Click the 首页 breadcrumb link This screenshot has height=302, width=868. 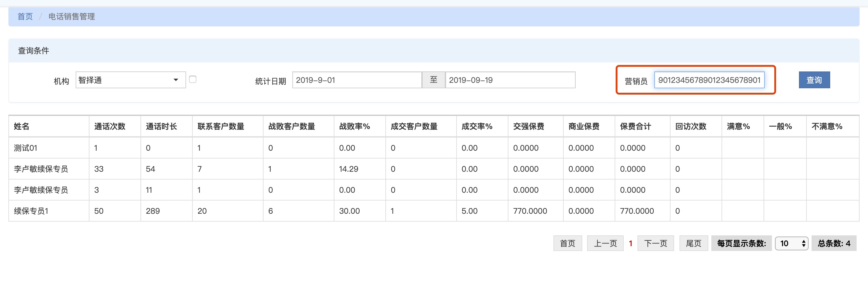pyautogui.click(x=25, y=17)
